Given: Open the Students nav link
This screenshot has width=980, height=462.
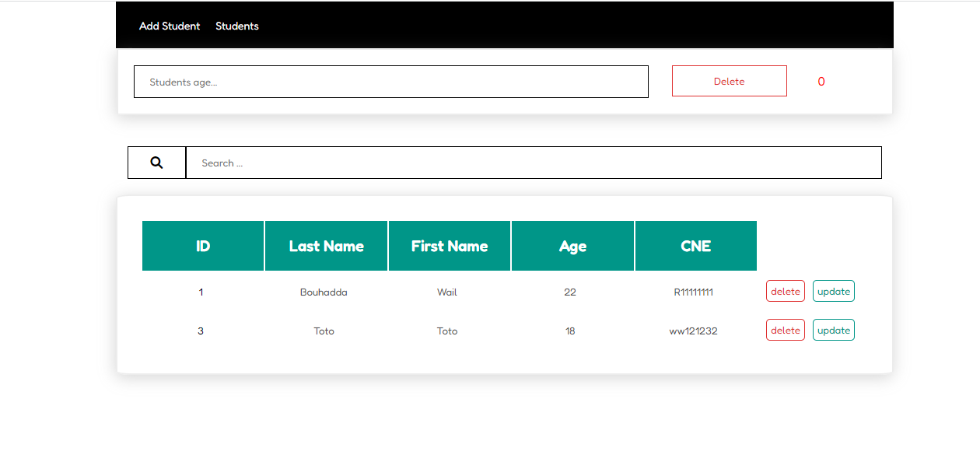Looking at the screenshot, I should [x=237, y=26].
